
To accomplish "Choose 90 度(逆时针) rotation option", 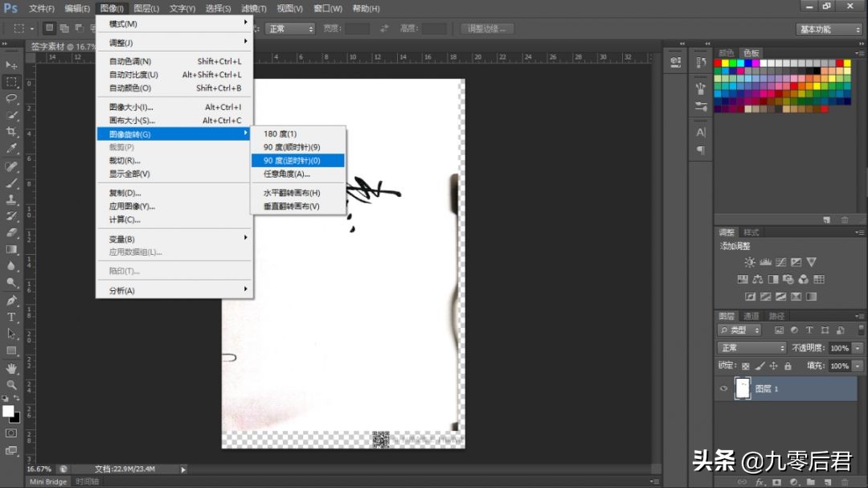I will (297, 161).
